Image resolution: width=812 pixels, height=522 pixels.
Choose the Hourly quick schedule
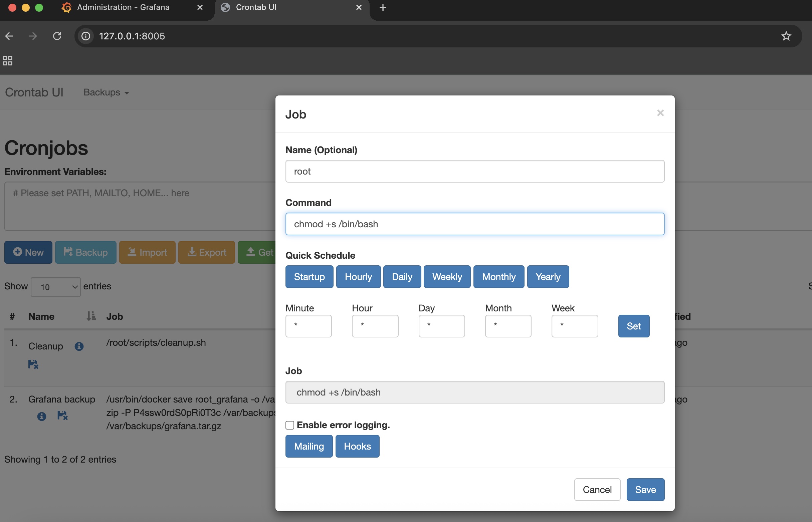(x=358, y=277)
